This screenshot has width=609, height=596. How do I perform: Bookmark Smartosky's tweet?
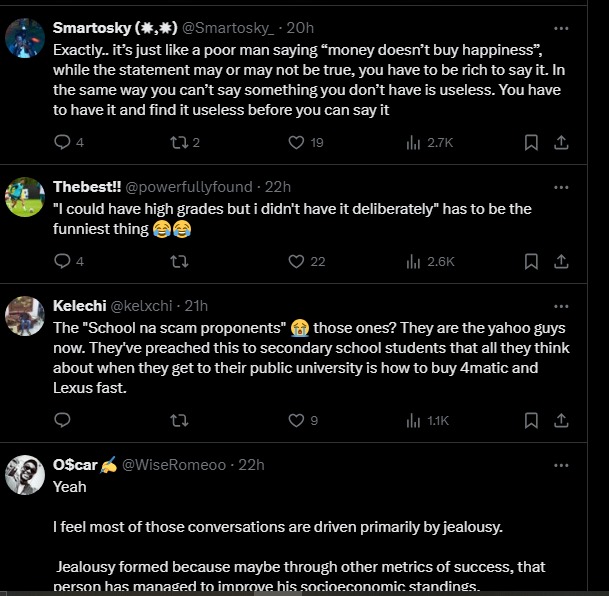coord(532,143)
